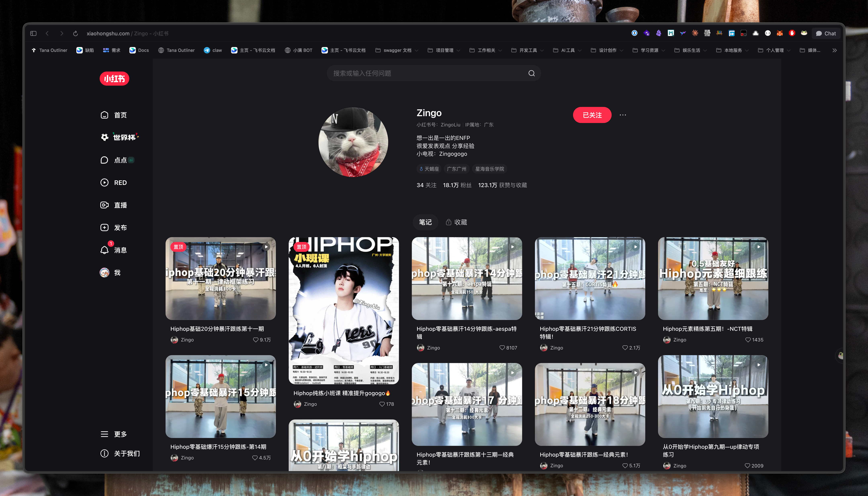868x496 pixels.
Task: Open the Chat button in toolbar
Action: 826,33
